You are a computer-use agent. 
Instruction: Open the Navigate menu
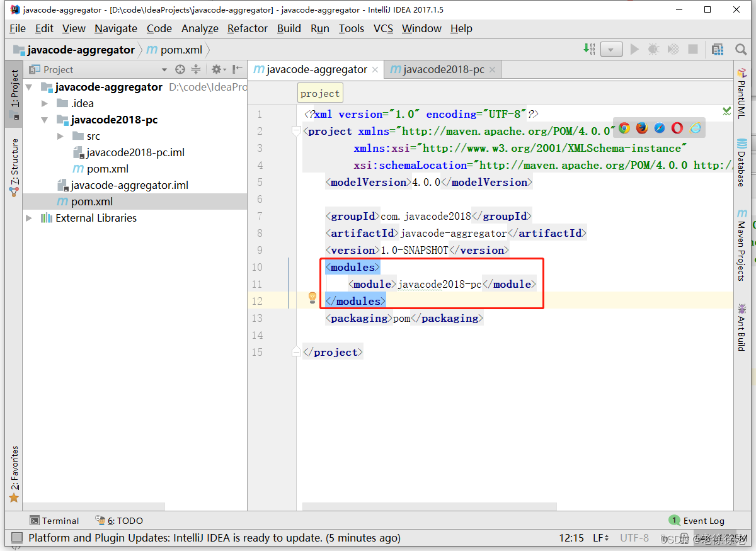point(116,28)
